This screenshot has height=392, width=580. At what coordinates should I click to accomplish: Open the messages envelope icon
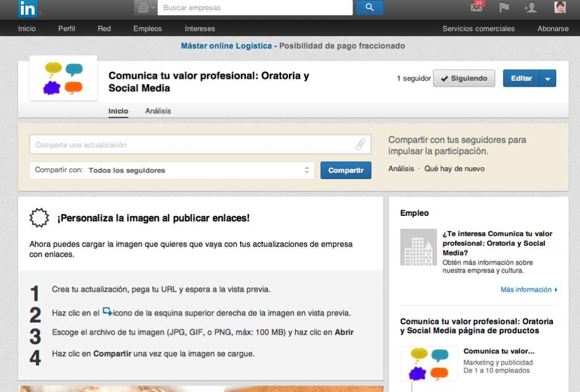click(477, 7)
